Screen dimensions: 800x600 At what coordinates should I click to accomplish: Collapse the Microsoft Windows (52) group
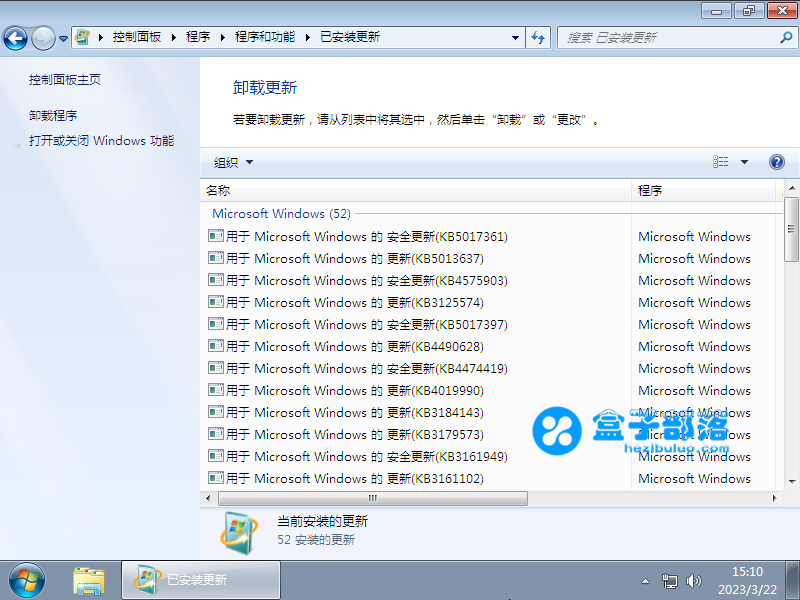(x=282, y=213)
